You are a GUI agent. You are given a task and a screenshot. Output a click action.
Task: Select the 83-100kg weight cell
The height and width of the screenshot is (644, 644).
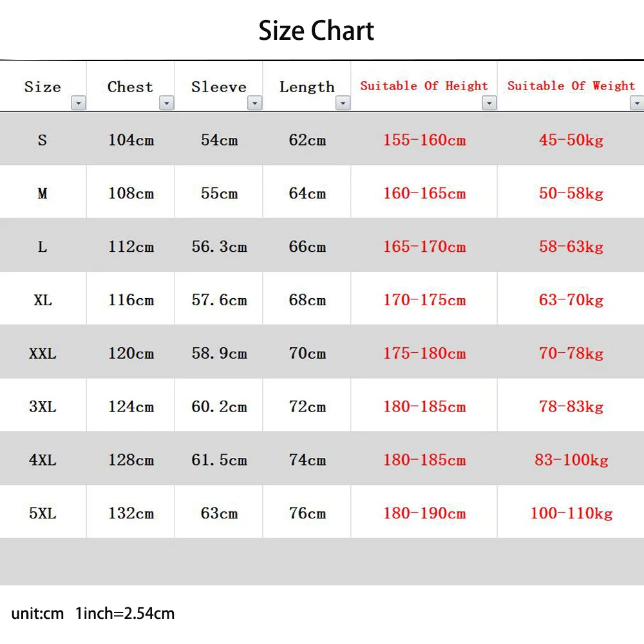(571, 460)
